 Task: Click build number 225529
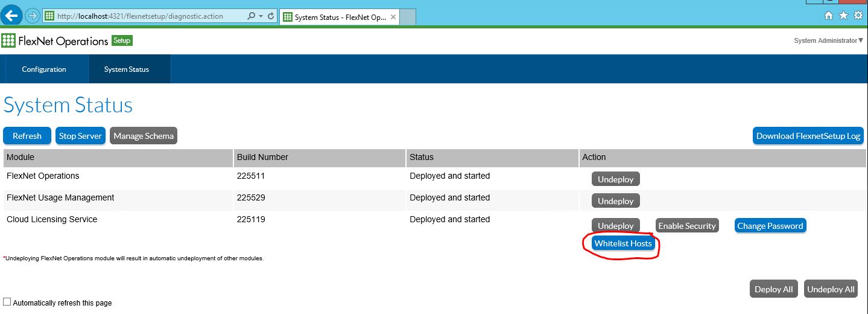(x=251, y=197)
